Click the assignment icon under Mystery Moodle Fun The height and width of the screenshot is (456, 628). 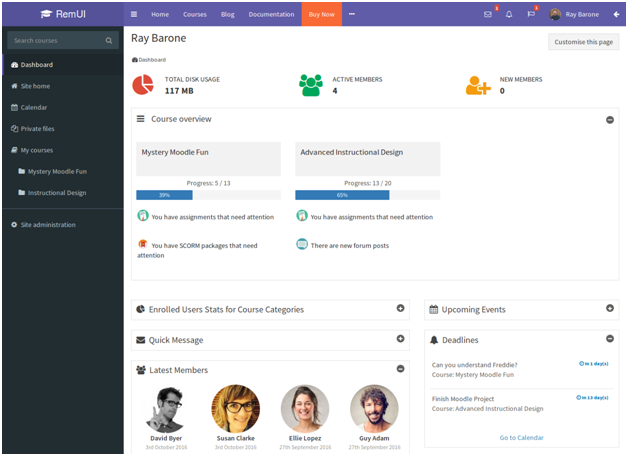(143, 215)
